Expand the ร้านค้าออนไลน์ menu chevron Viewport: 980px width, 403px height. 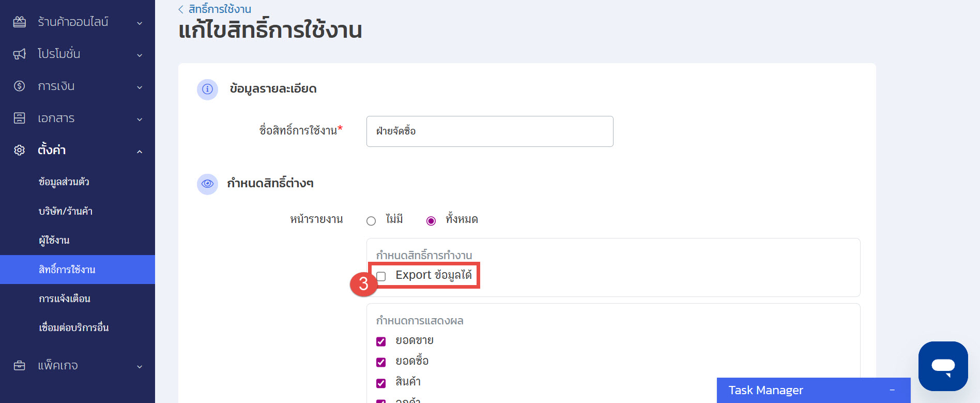click(x=140, y=23)
